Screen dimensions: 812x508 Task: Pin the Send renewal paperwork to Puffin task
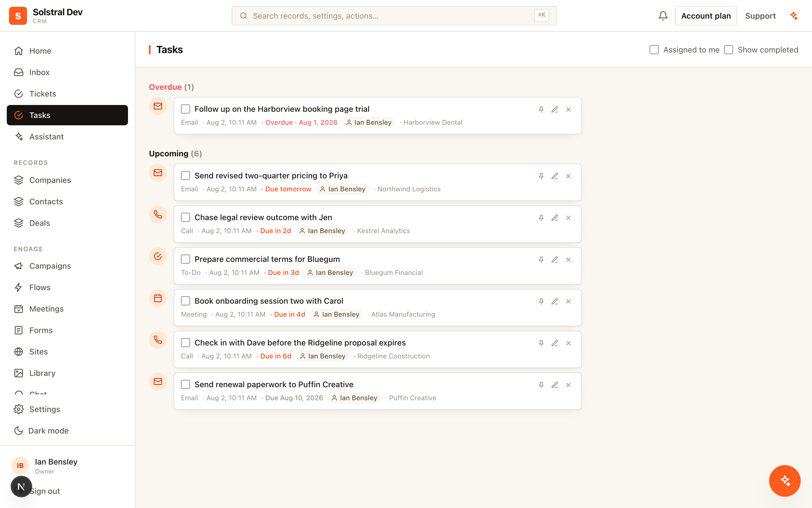[x=541, y=385]
